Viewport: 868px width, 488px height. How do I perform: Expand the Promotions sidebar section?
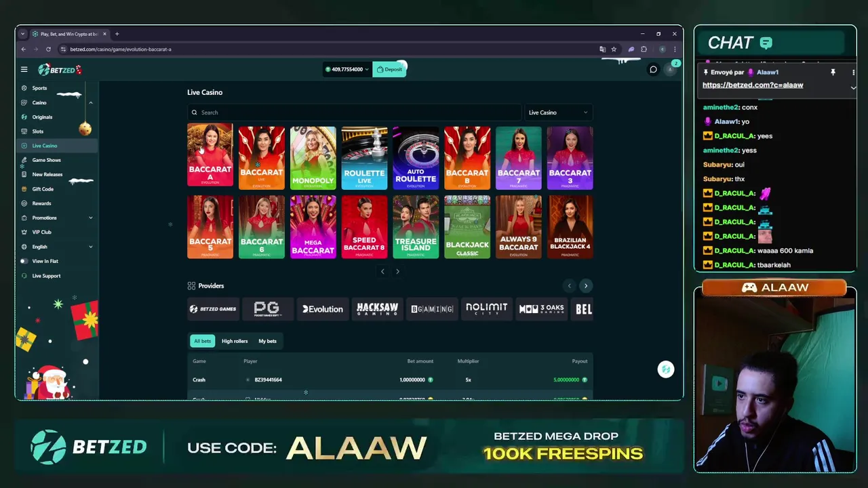point(90,218)
